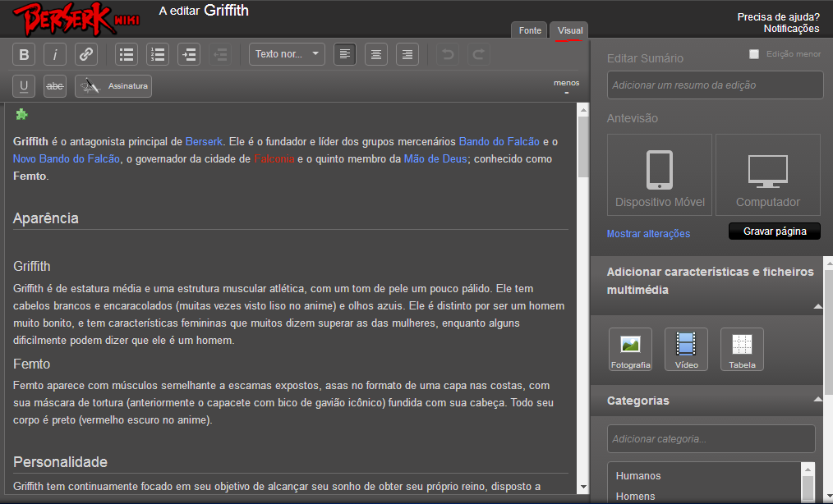Decrease paragraph indent
Image resolution: width=833 pixels, height=504 pixels.
(x=220, y=54)
